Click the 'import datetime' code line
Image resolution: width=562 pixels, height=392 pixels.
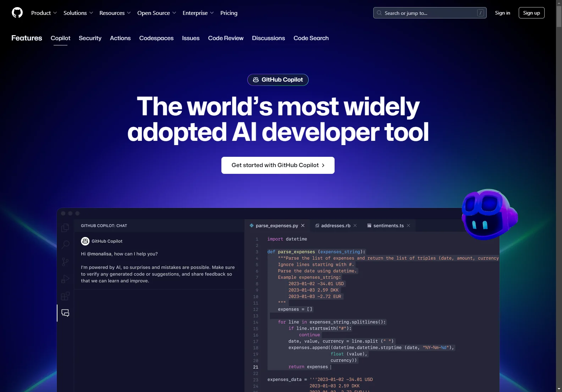(287, 239)
